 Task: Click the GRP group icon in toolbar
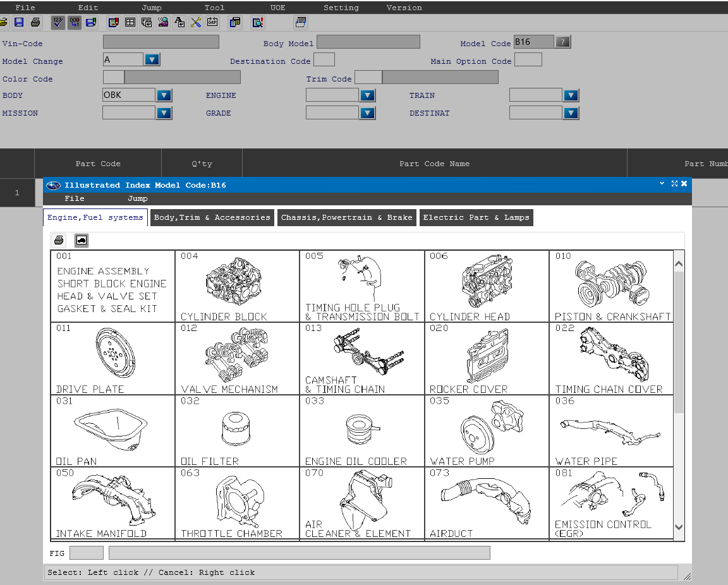point(212,23)
